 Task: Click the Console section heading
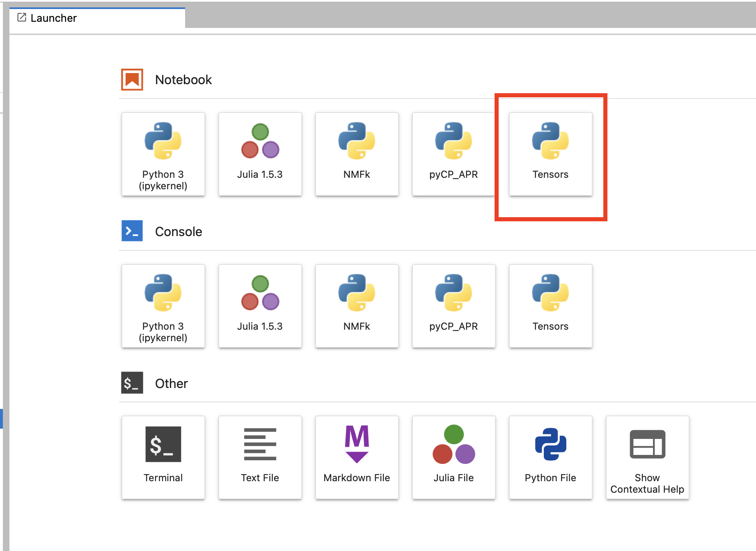(x=179, y=232)
